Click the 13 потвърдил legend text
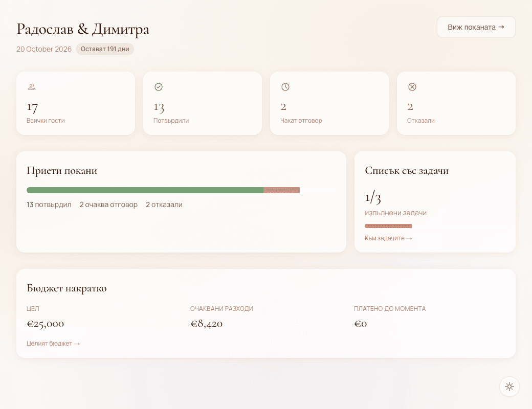This screenshot has height=409, width=532. [x=49, y=204]
